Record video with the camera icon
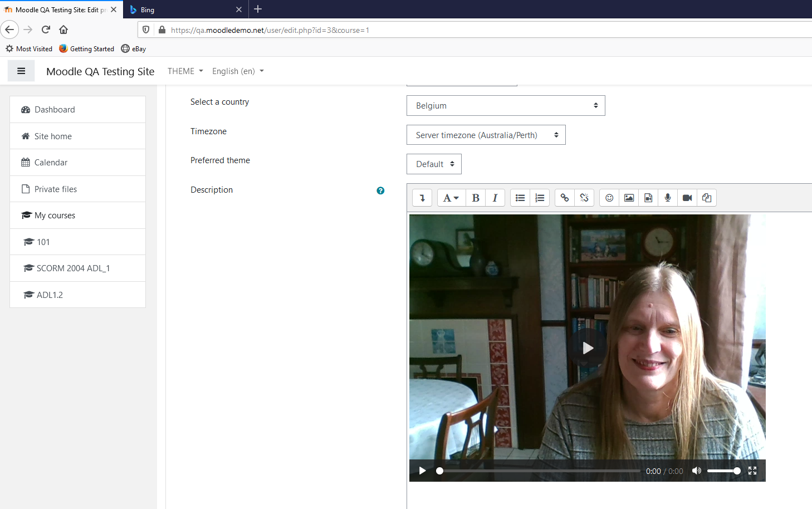The image size is (812, 509). (x=687, y=198)
